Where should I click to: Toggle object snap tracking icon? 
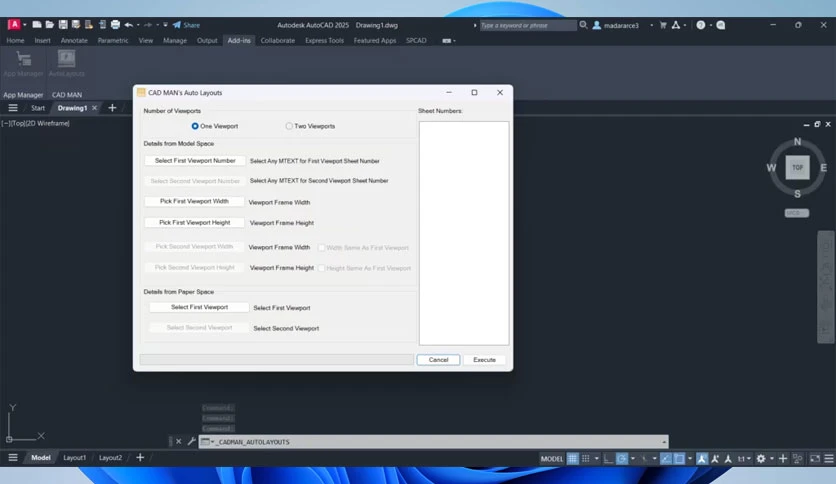(666, 458)
